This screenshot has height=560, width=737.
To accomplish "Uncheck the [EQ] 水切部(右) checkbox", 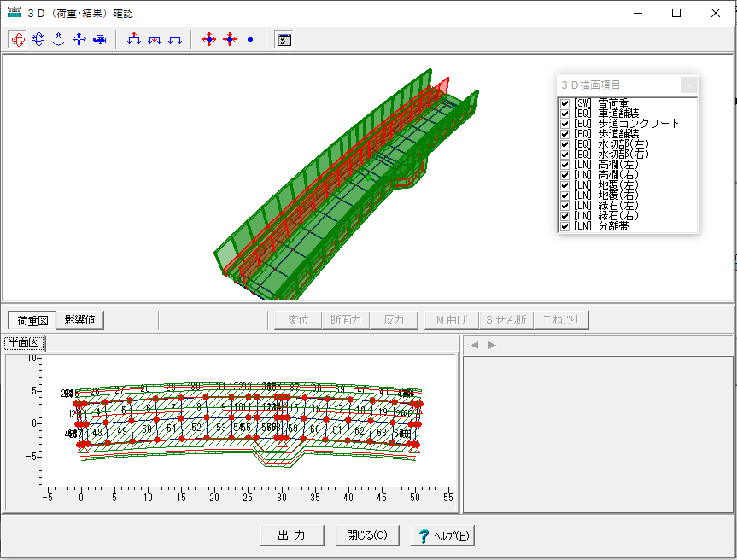I will coord(565,155).
